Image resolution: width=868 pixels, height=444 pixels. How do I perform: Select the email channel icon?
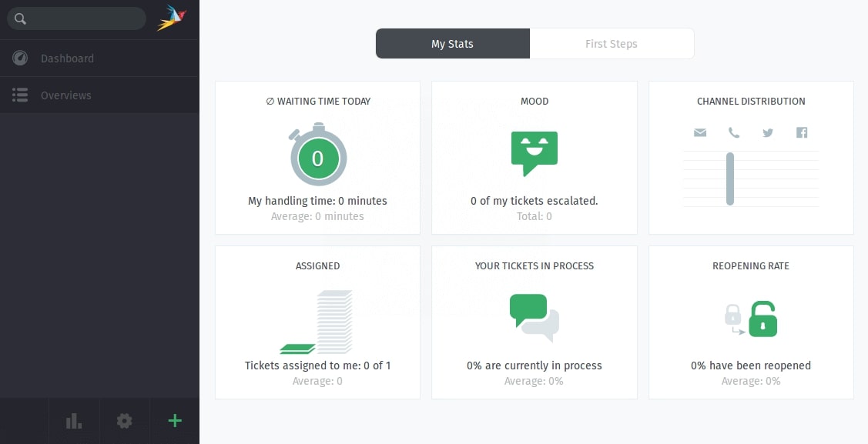pos(699,132)
